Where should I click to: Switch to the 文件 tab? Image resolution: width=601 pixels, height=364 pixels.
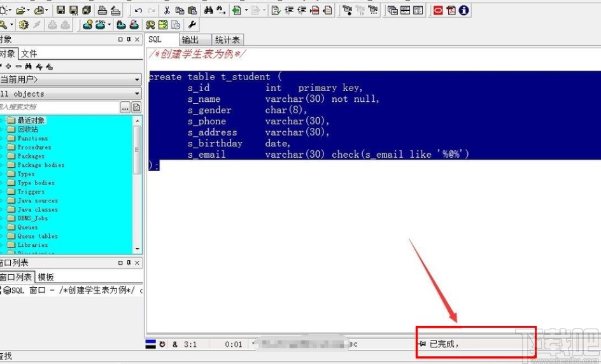pos(29,53)
